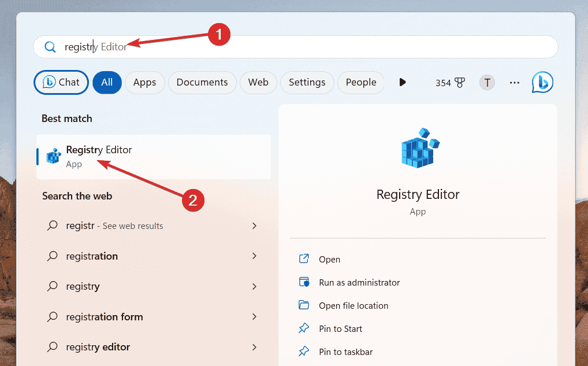The width and height of the screenshot is (588, 366).
Task: Switch to the Apps filter tab
Action: click(144, 82)
